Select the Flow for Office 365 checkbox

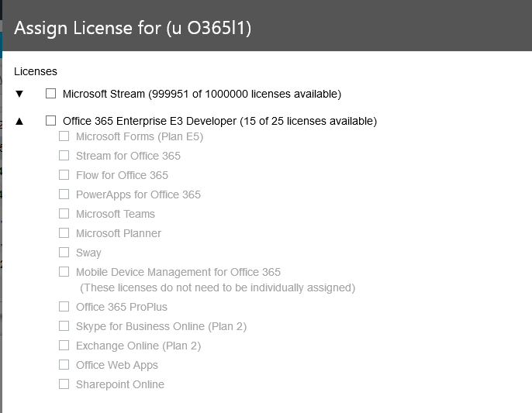tap(64, 174)
